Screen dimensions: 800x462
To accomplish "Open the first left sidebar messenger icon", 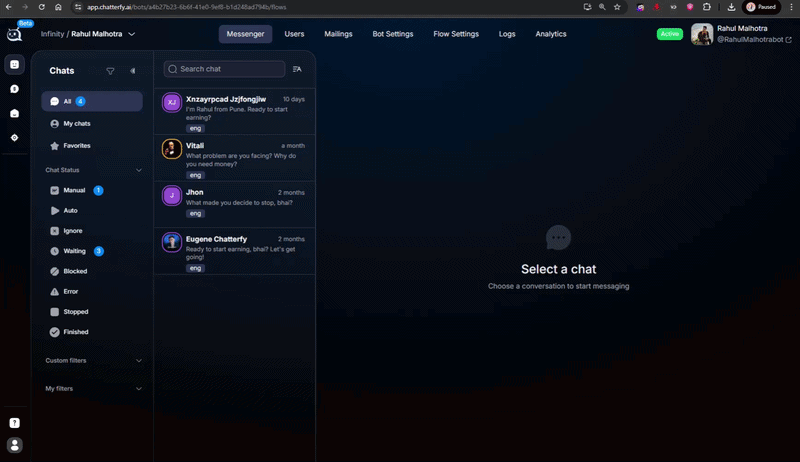I will point(14,65).
